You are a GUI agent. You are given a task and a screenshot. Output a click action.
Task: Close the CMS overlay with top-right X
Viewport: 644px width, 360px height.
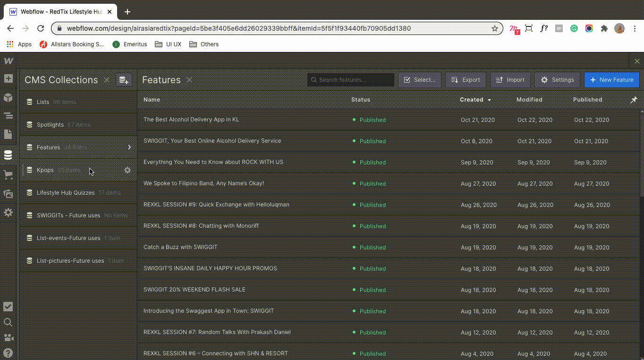click(x=637, y=61)
